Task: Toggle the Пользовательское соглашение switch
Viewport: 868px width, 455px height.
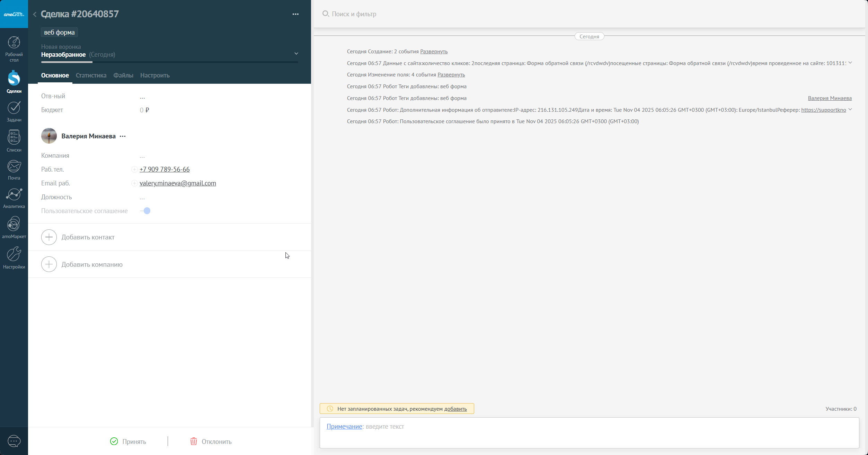Action: pos(145,211)
